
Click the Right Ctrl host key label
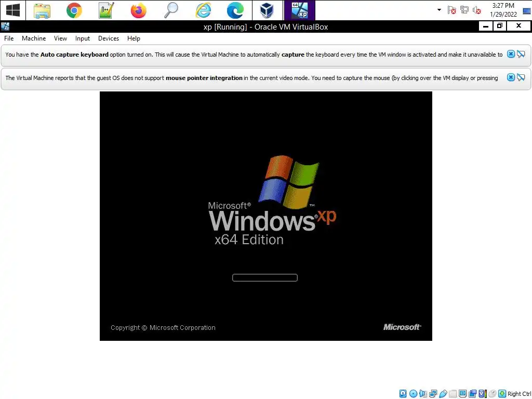coord(520,394)
